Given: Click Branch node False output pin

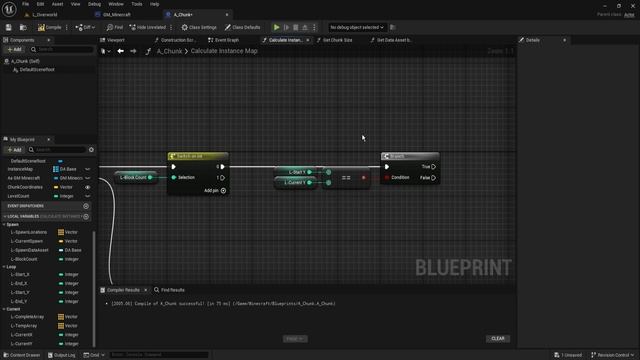Looking at the screenshot, I should tap(434, 178).
